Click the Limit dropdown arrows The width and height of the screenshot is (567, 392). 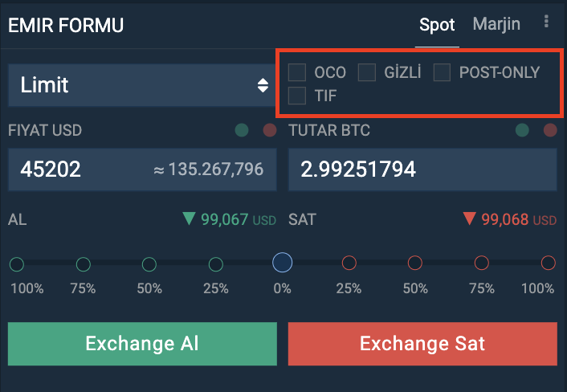pyautogui.click(x=263, y=85)
